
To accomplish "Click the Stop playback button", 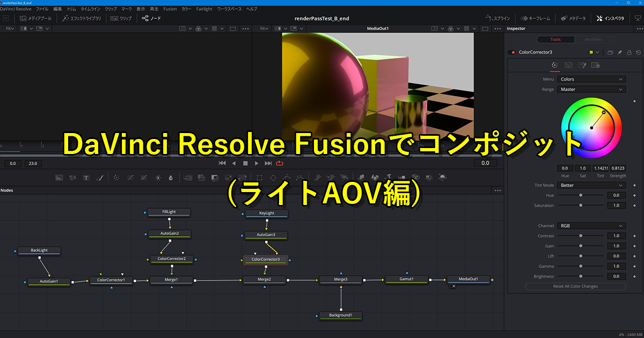I will click(245, 163).
